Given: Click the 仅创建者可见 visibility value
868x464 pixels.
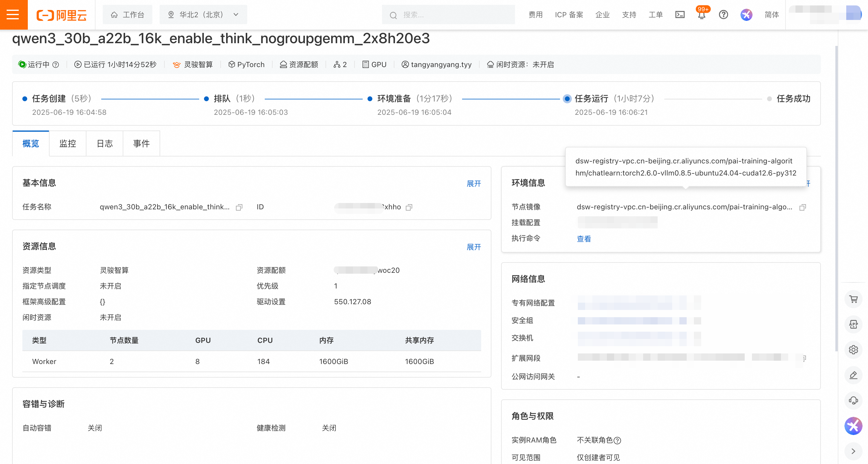Looking at the screenshot, I should [598, 457].
